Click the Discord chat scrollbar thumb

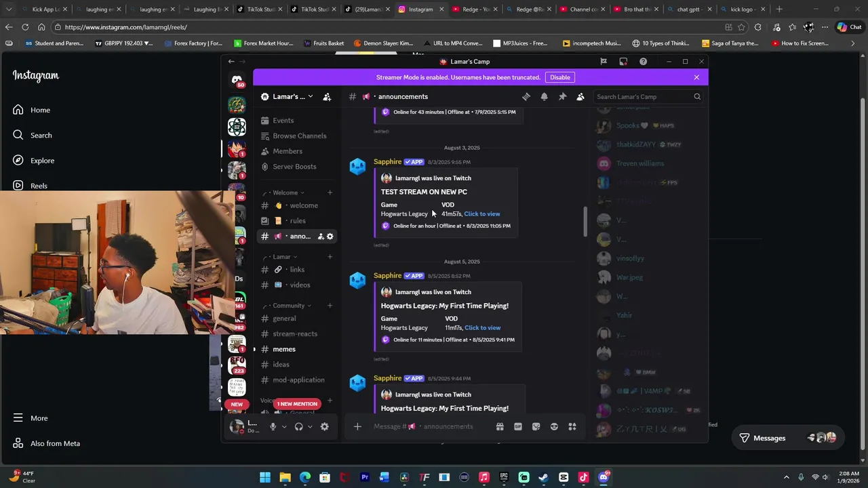[x=585, y=222]
